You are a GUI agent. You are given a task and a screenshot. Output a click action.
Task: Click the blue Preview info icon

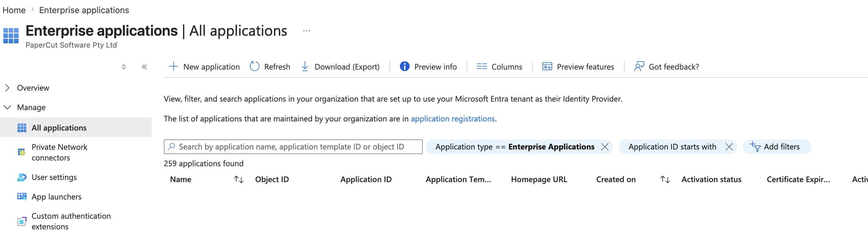[404, 66]
